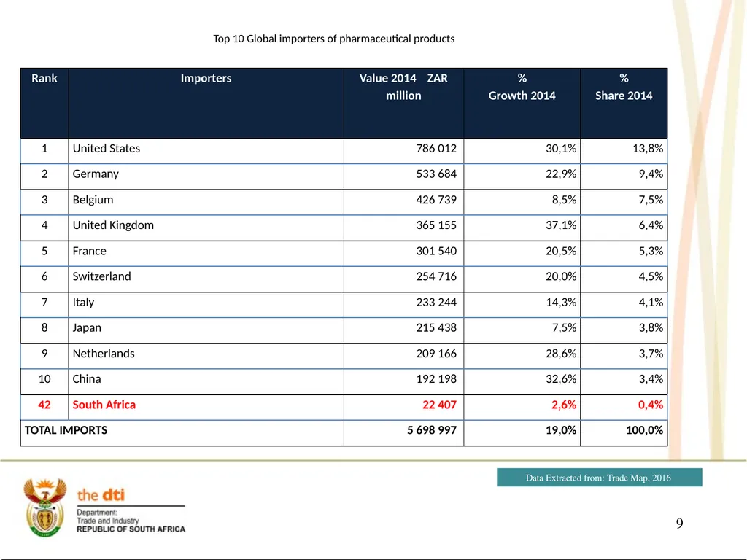Click the red growth figure '2,6%'
The height and width of the screenshot is (560, 747).
point(564,405)
